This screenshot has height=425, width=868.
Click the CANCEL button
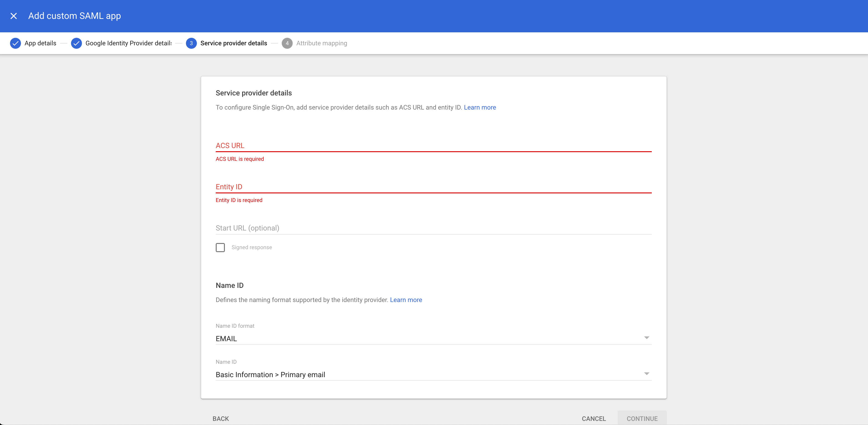pos(594,418)
